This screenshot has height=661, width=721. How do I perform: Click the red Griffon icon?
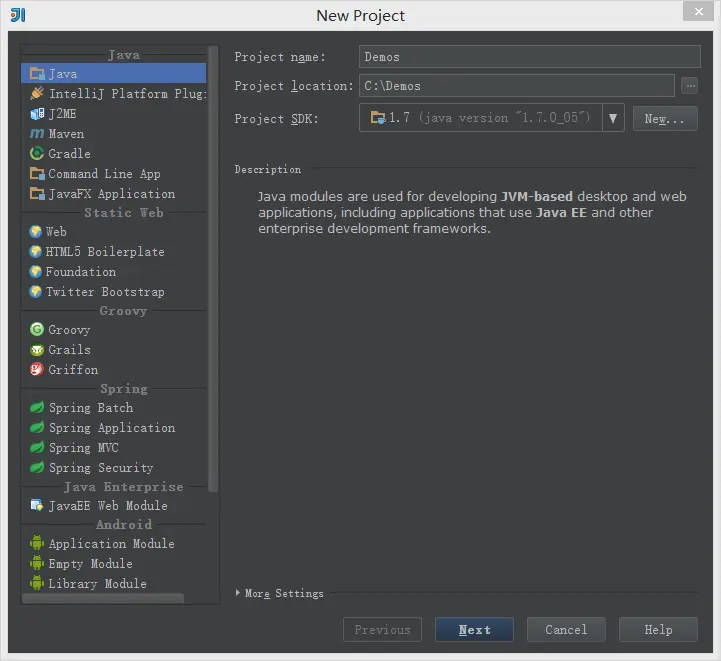37,369
